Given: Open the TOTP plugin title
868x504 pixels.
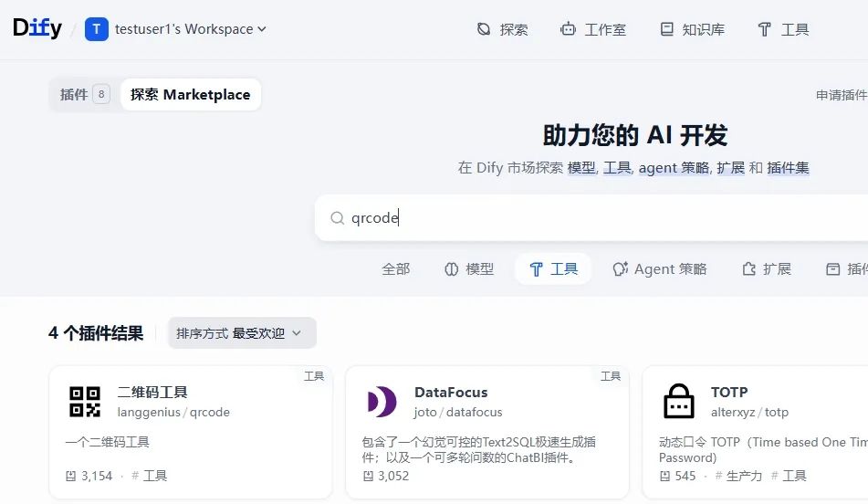Looking at the screenshot, I should pos(729,392).
